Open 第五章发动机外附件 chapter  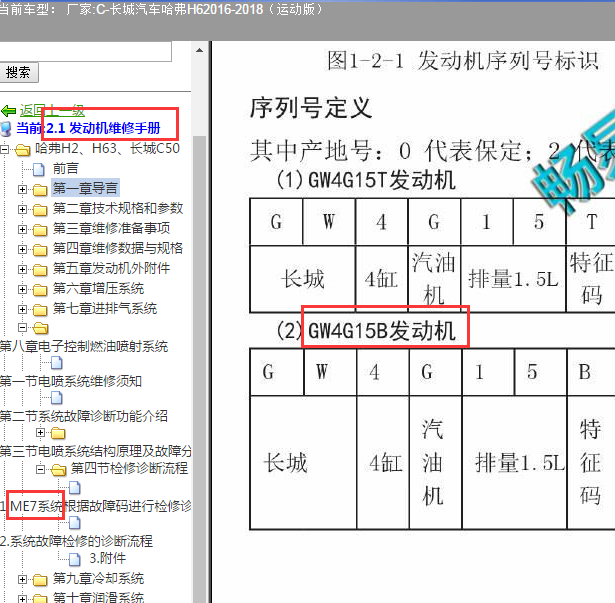coord(111,268)
